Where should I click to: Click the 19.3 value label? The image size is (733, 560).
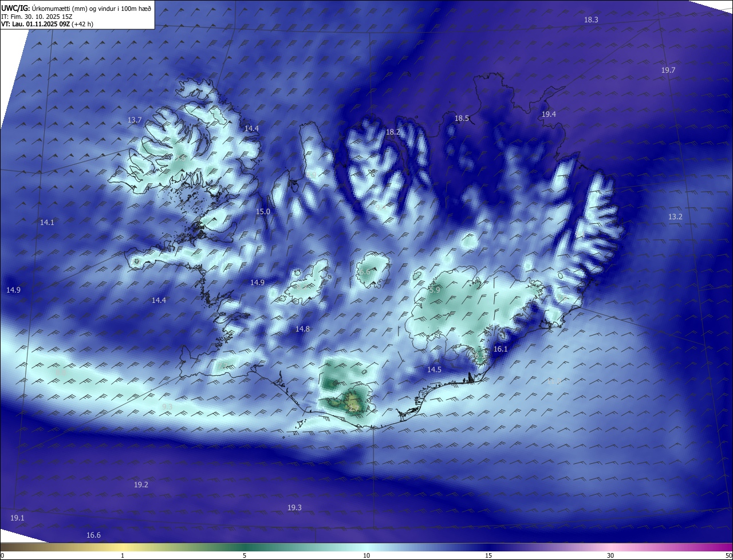294,508
